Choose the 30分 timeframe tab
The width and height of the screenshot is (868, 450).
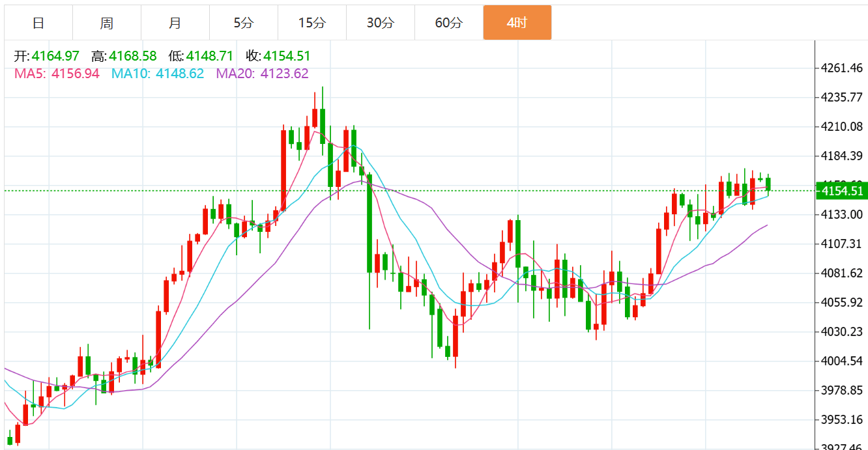[x=381, y=23]
